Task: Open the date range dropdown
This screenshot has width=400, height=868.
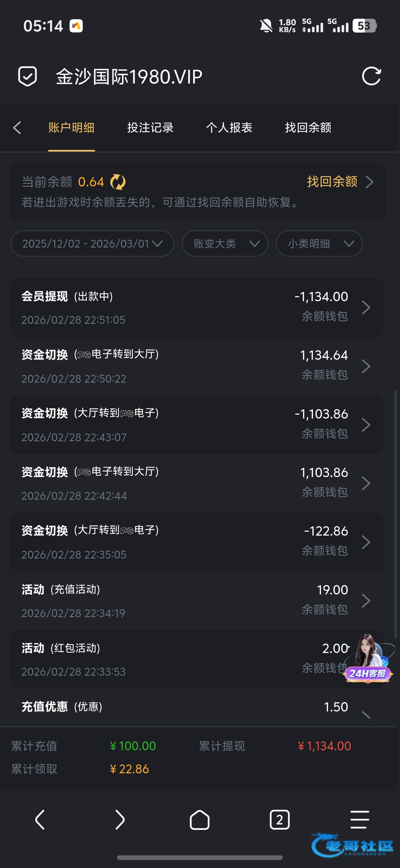Action: 92,244
